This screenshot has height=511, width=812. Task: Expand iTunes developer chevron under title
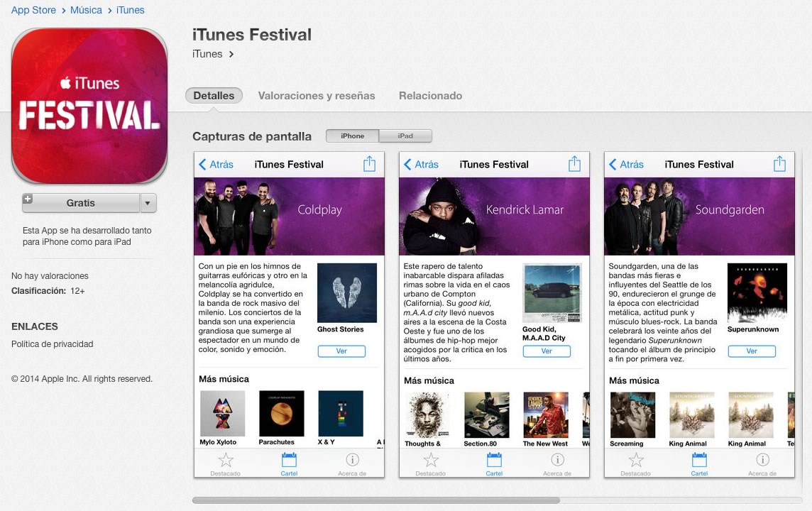(231, 54)
